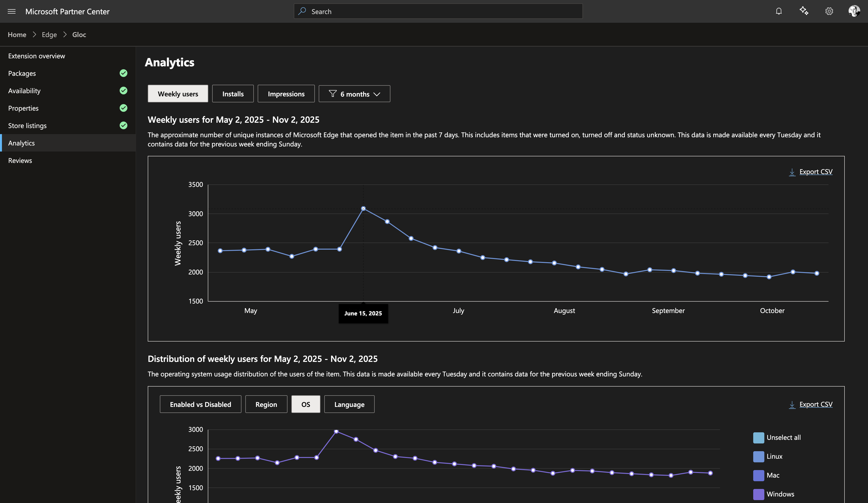Click the chevron after Home breadcrumb
Screen dimensions: 868x503
(x=34, y=35)
